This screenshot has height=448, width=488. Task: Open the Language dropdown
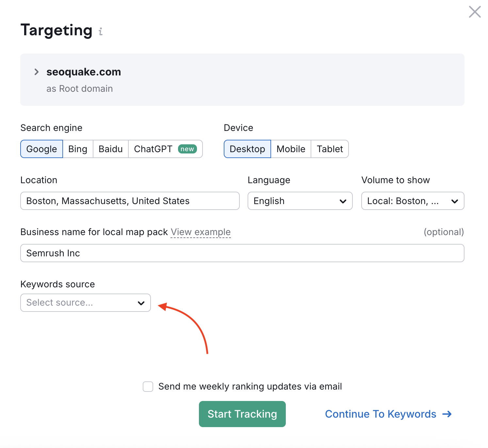coord(300,201)
